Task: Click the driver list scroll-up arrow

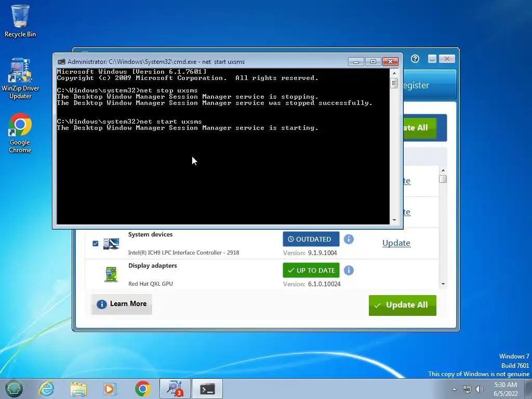Action: 443,170
